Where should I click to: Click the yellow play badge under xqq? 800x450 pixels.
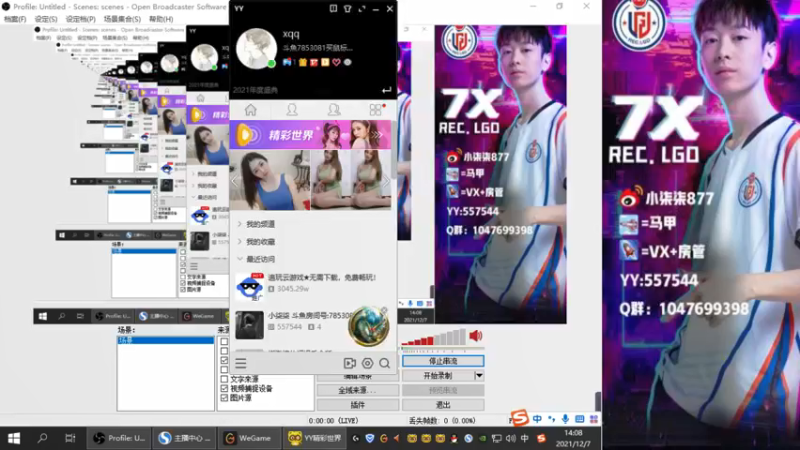click(325, 62)
